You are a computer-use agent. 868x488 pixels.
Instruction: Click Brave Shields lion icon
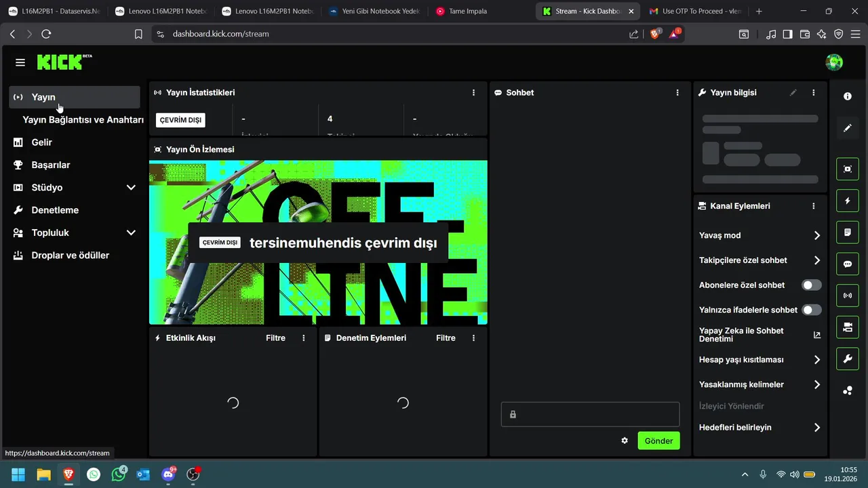pyautogui.click(x=655, y=33)
